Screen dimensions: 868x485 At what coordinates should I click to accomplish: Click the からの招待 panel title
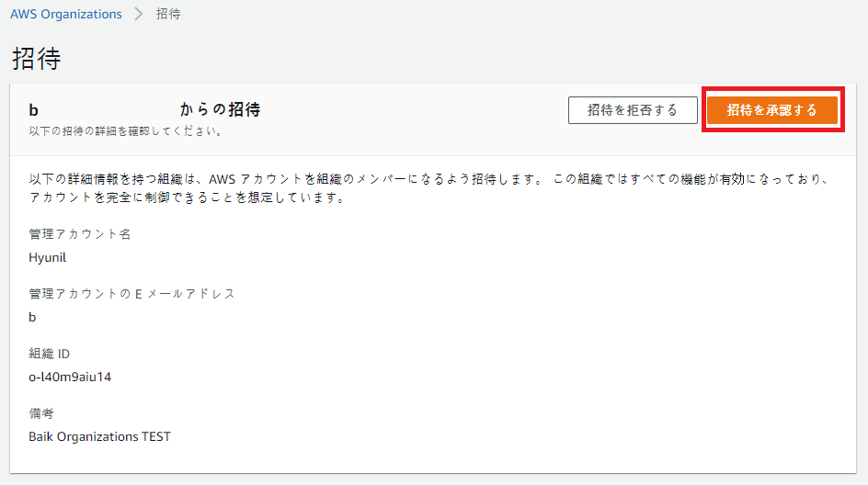pos(220,109)
